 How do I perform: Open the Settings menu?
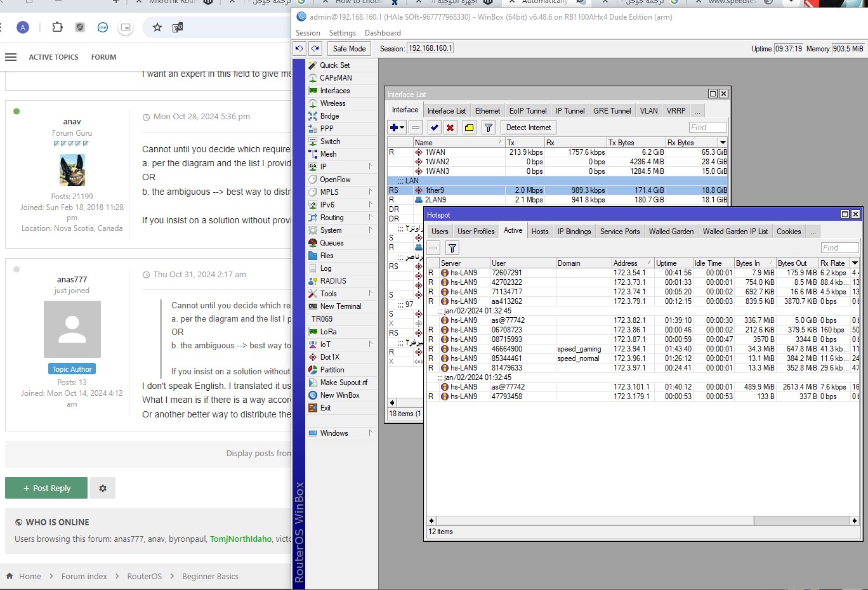click(343, 33)
